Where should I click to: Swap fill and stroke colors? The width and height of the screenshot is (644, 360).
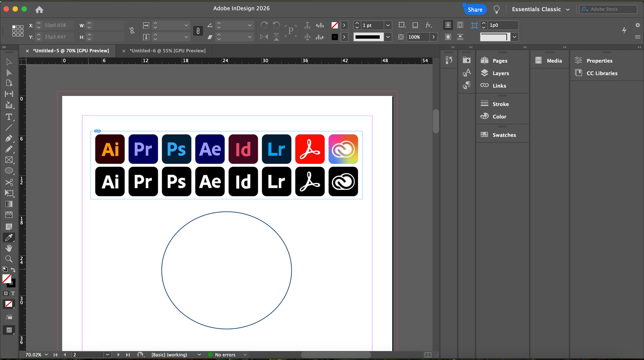pyautogui.click(x=13, y=270)
